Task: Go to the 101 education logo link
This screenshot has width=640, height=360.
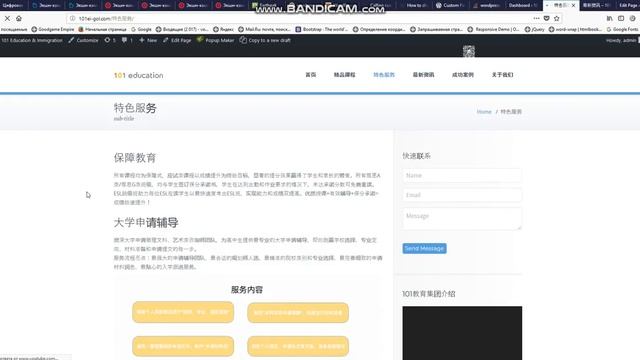Action: point(138,75)
